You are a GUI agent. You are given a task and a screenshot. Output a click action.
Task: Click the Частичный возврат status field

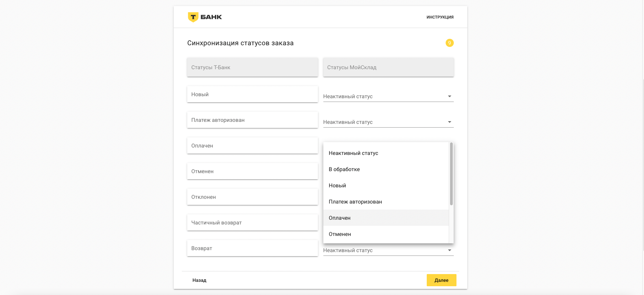coord(252,223)
